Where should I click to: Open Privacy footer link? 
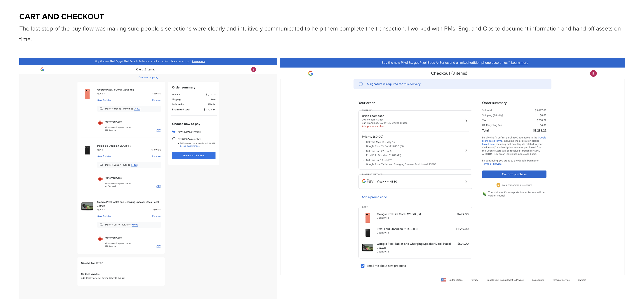[x=474, y=280]
